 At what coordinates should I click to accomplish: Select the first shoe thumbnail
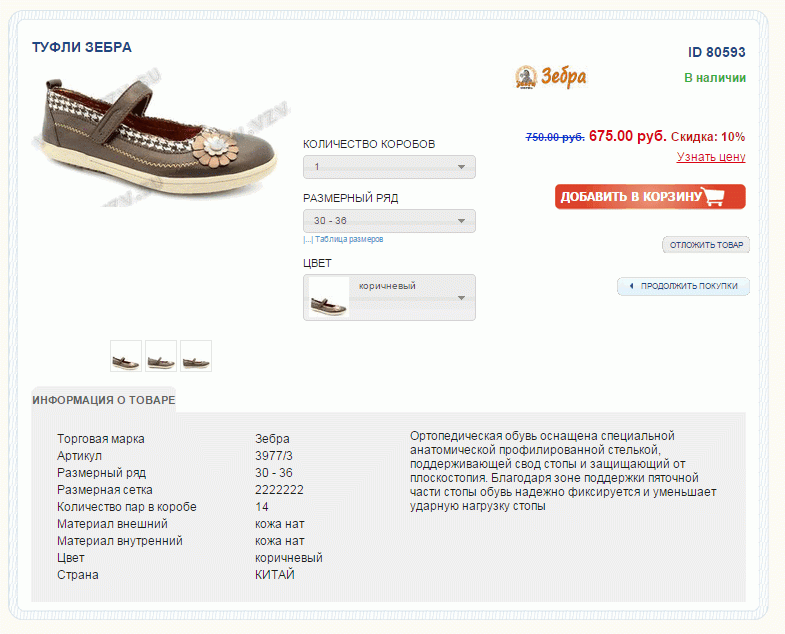click(126, 356)
